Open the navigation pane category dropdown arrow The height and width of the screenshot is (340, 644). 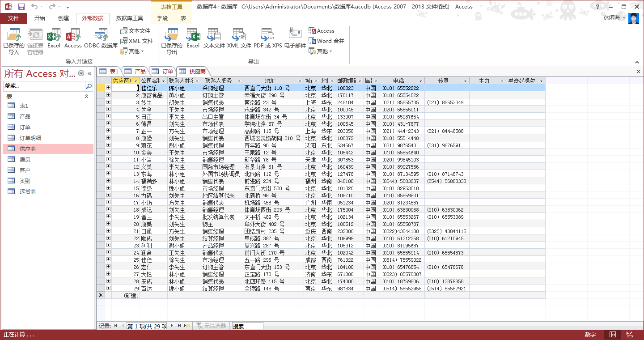81,73
